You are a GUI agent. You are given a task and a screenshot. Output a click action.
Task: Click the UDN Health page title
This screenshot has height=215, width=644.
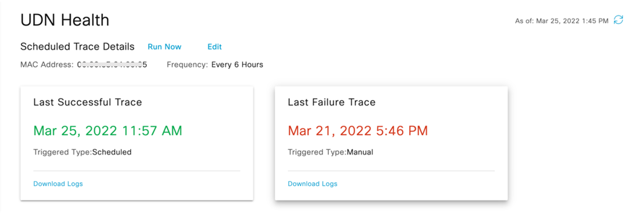coord(65,20)
